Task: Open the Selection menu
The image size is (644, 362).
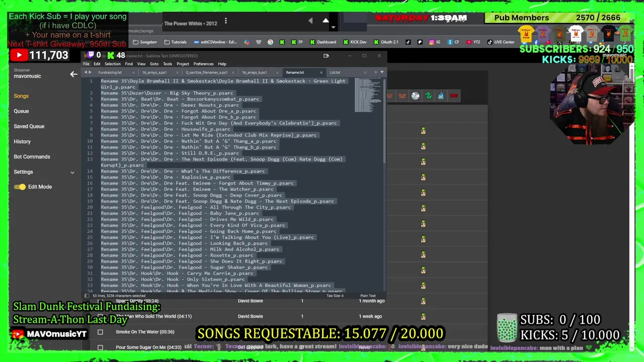Action: pos(112,64)
